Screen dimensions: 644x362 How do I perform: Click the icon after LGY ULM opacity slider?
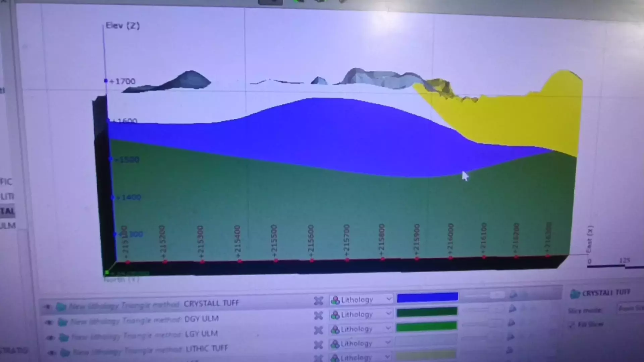point(511,323)
